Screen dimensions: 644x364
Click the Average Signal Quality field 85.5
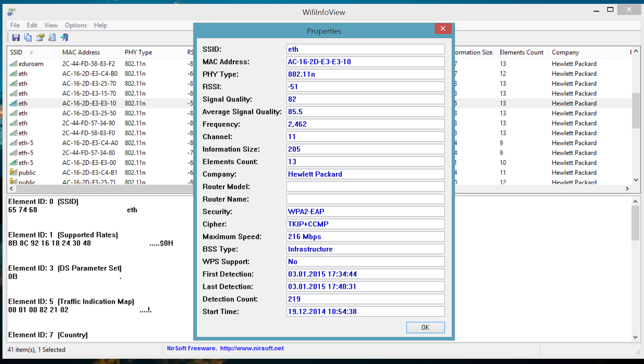366,112
